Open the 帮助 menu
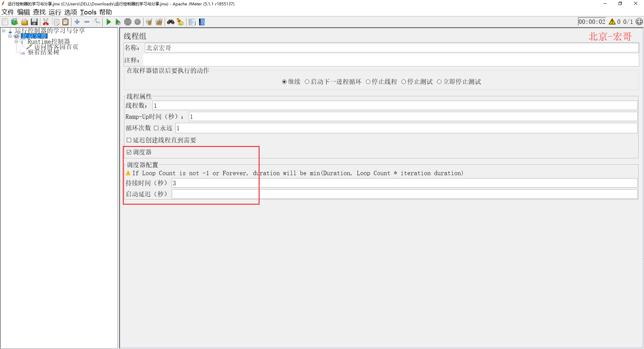Image resolution: width=644 pixels, height=349 pixels. coord(106,12)
